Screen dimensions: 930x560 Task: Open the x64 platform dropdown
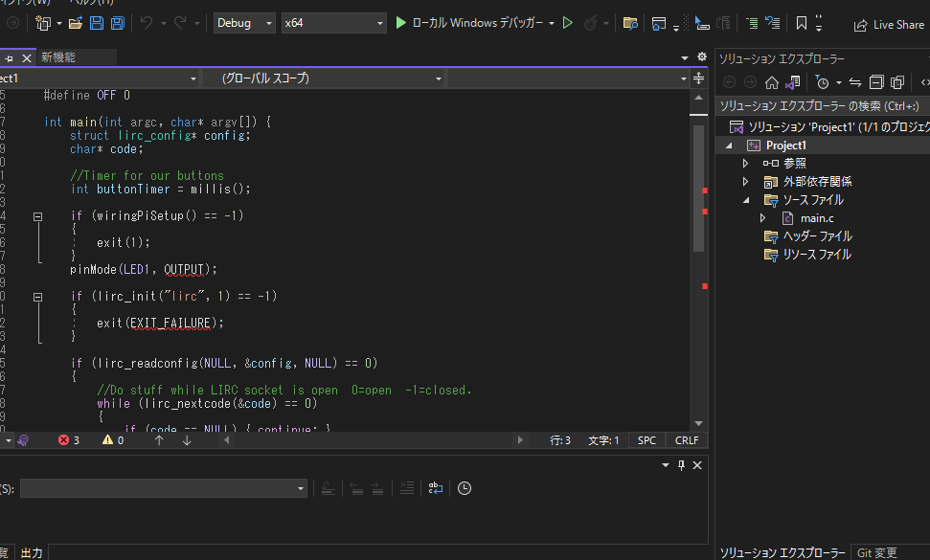[334, 23]
